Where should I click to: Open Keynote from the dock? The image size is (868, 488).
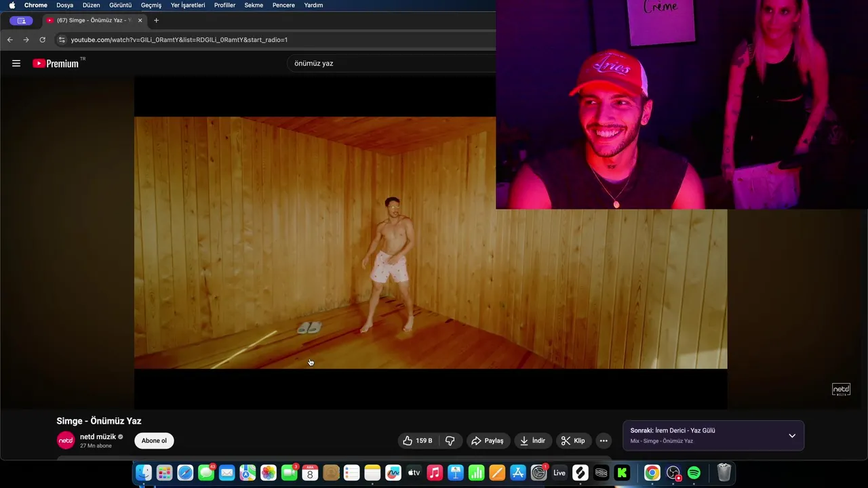[456, 472]
